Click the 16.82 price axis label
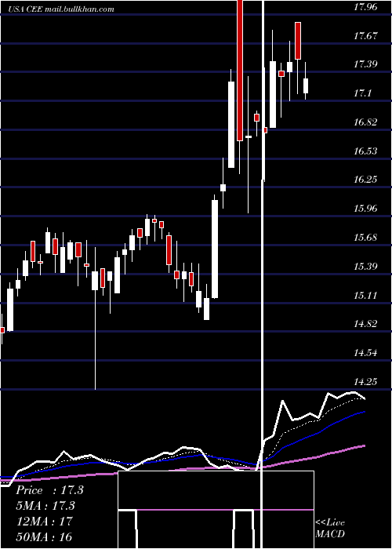Screen dimensions: 392x549 [x=365, y=122]
